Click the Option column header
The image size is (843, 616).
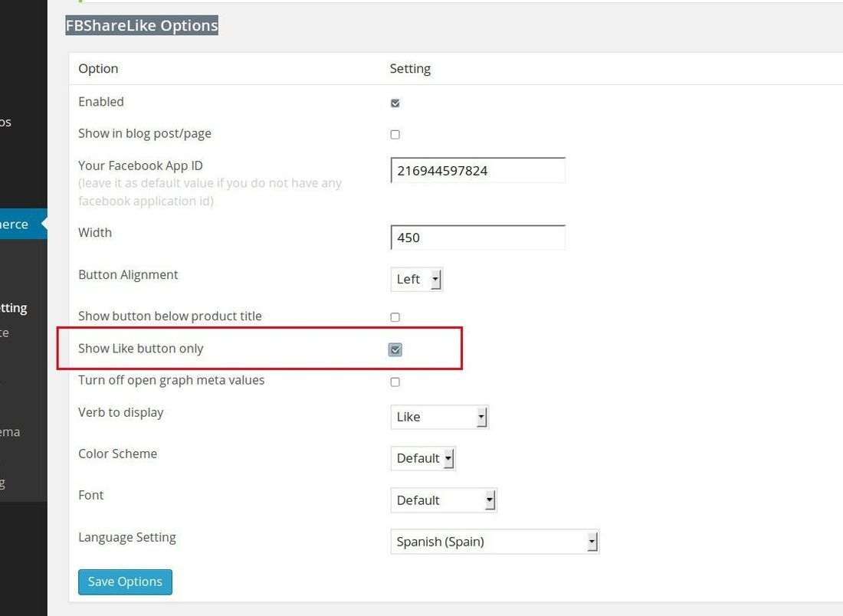click(x=98, y=69)
